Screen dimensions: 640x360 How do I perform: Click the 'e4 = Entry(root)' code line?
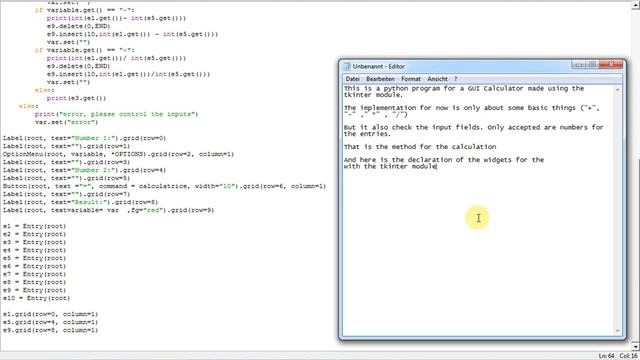pos(34,251)
